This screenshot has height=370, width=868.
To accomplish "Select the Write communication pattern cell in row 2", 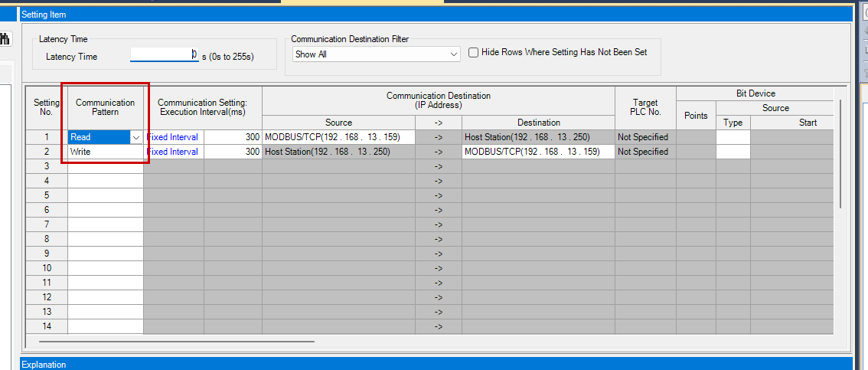I will 106,151.
